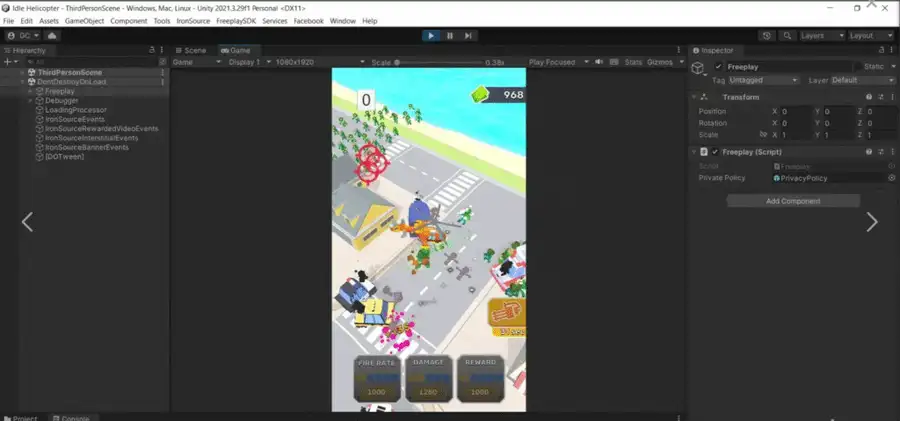Open the FreeplaySDK menu
Image resolution: width=900 pixels, height=421 pixels.
click(237, 21)
